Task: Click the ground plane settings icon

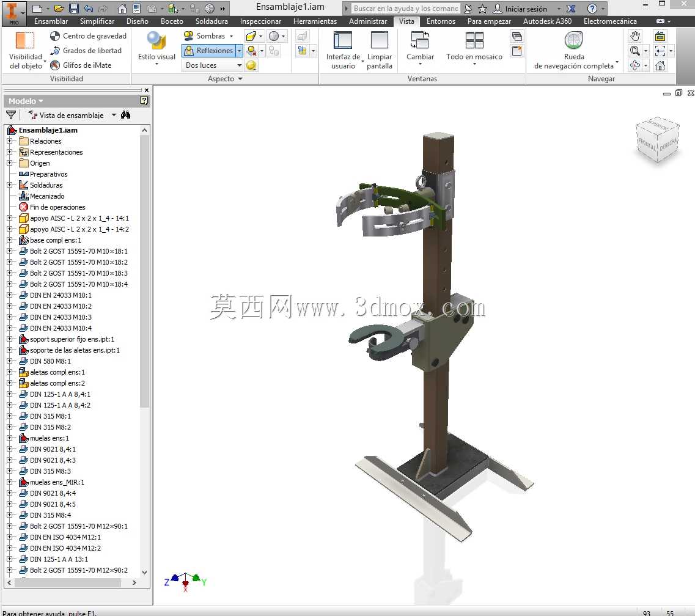Action: tap(251, 51)
